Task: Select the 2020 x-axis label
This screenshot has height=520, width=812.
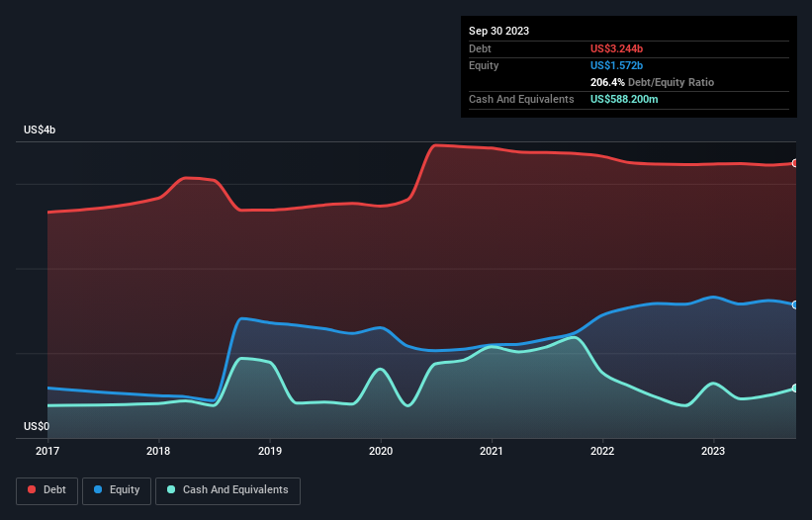Action: click(381, 451)
